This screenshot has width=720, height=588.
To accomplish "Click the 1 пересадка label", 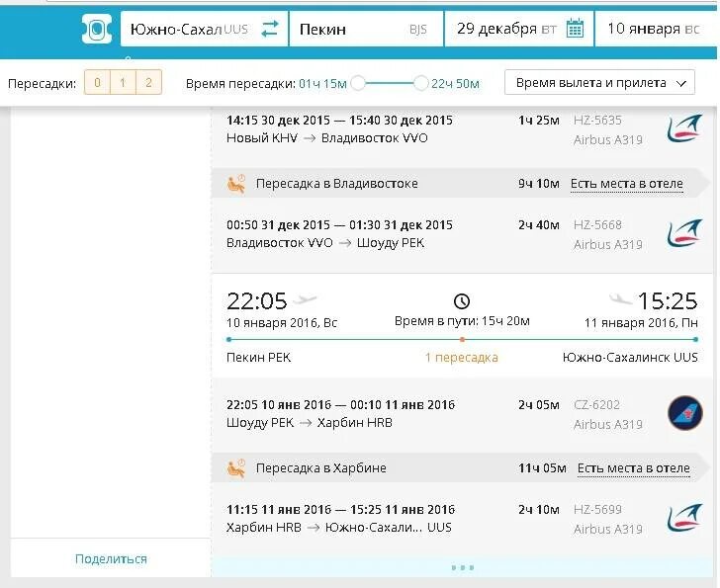I will click(x=462, y=358).
